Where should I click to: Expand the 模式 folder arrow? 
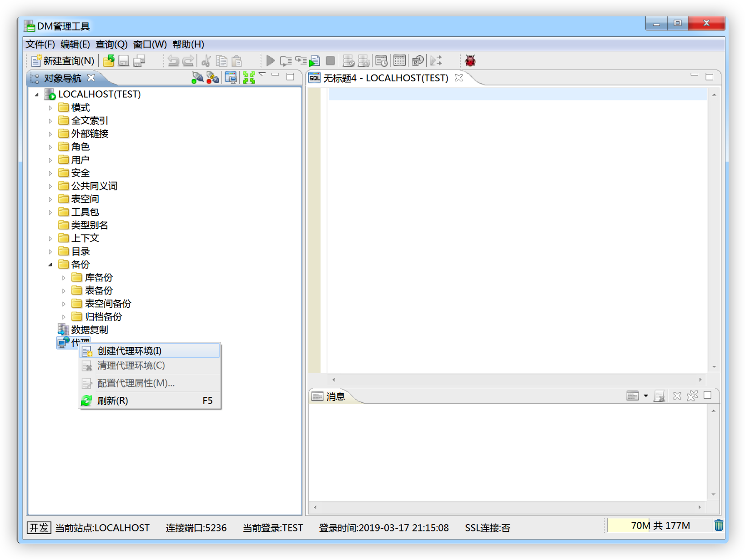pyautogui.click(x=50, y=108)
